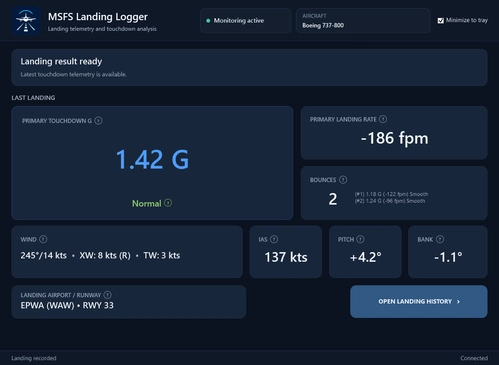Click the +4.2° pitch value

(365, 257)
